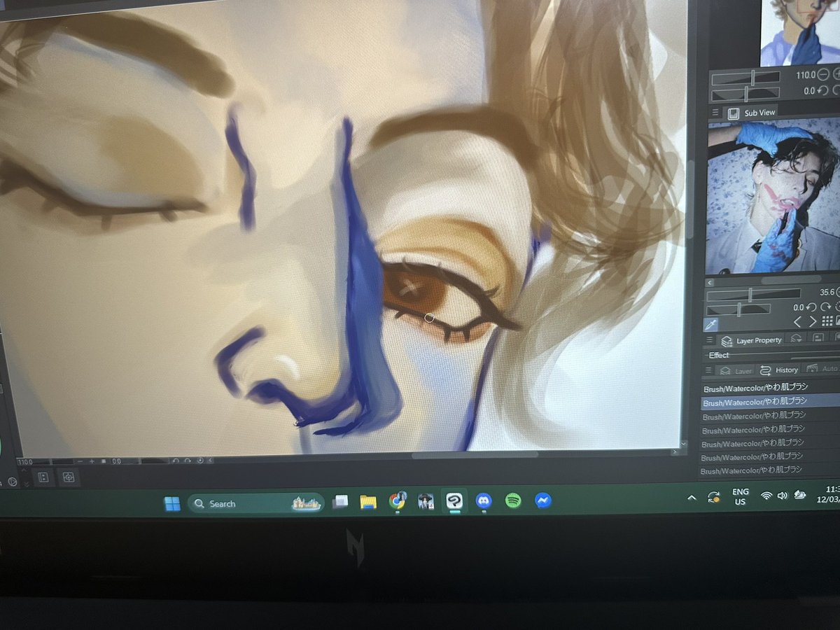This screenshot has height=630, width=840.
Task: Open Discord from the taskbar
Action: (x=483, y=500)
